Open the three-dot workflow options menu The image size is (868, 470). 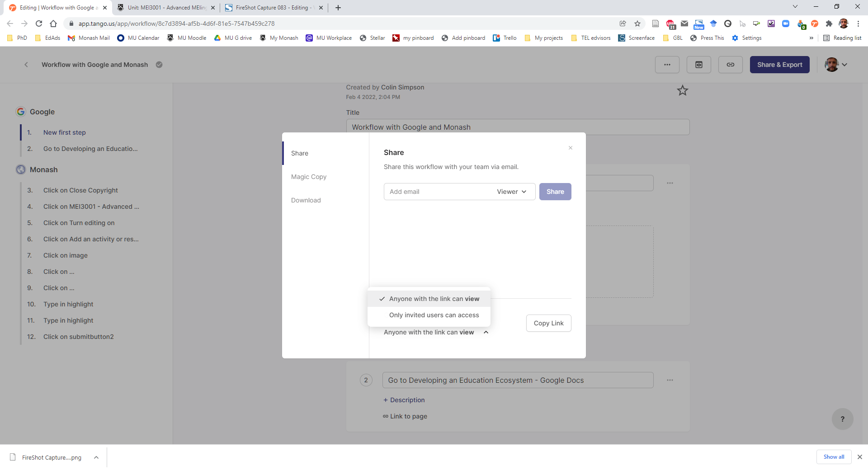click(667, 65)
